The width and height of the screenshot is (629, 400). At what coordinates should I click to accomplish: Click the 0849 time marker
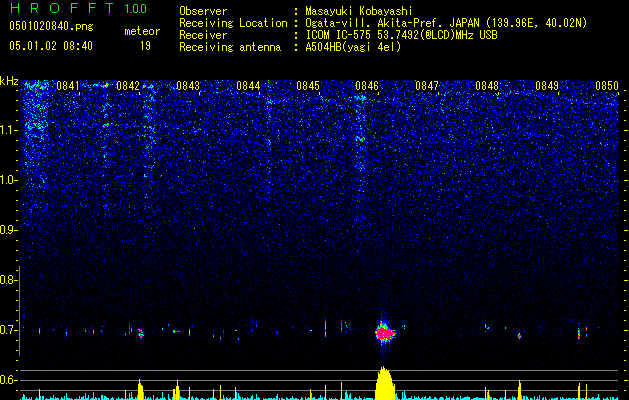tap(547, 86)
